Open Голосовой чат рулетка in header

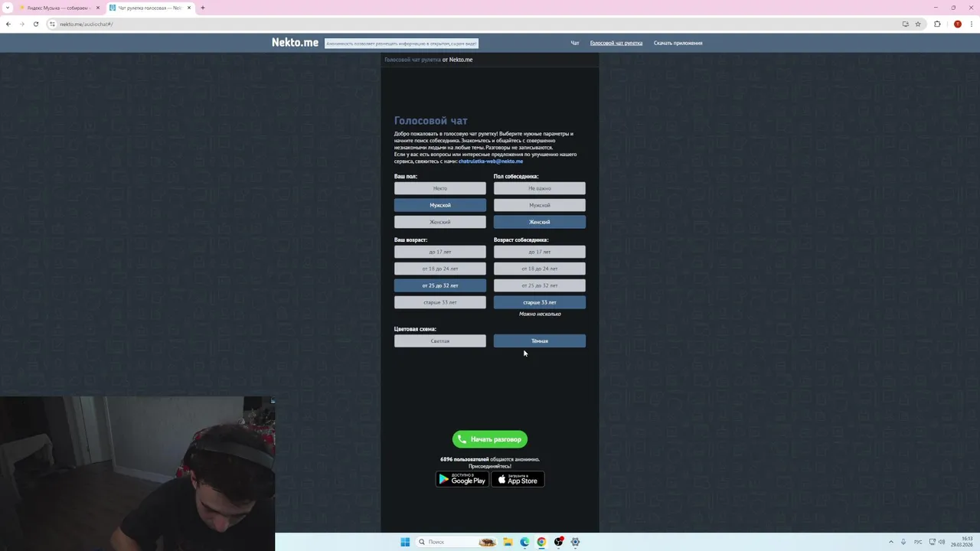point(616,43)
